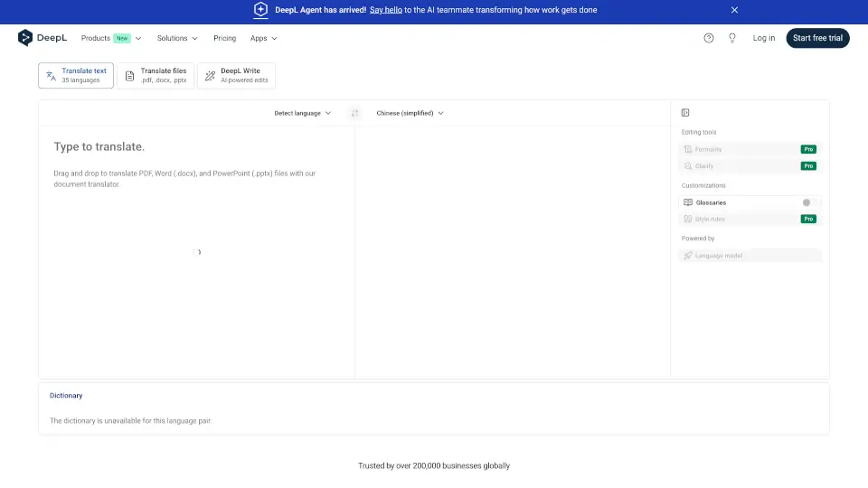Follow the Say hello link
Image resolution: width=868 pixels, height=488 pixels.
pos(386,10)
